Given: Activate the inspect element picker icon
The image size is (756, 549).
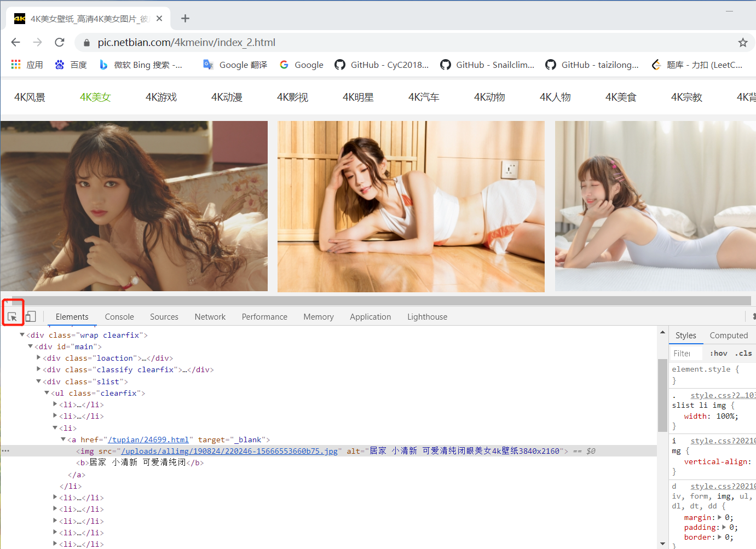Looking at the screenshot, I should [13, 316].
